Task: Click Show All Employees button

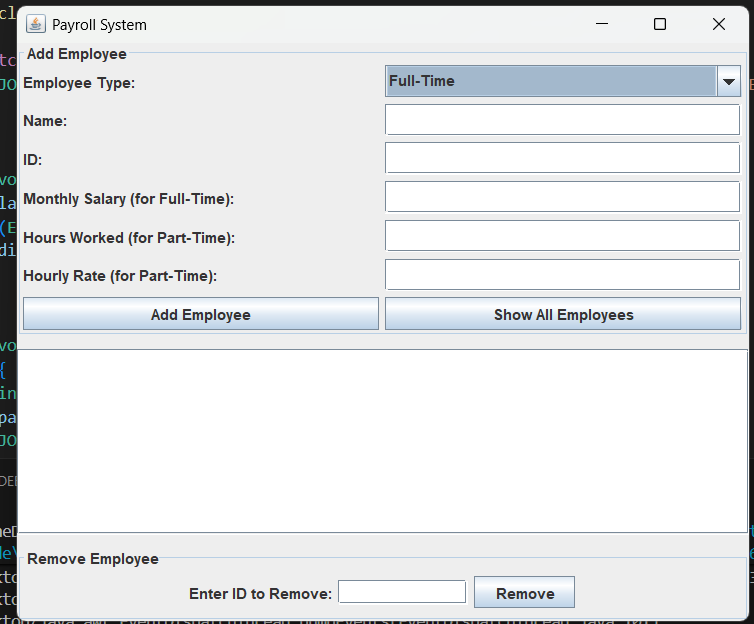Action: tap(563, 314)
